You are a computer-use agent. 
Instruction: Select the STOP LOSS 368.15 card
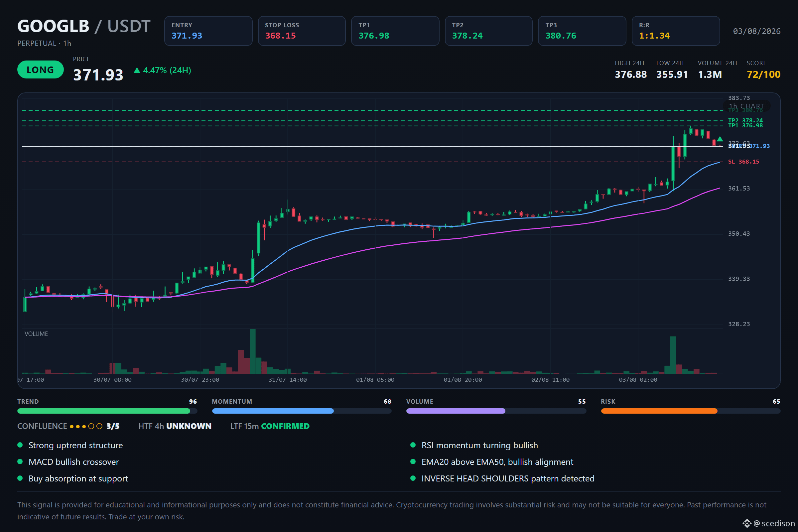click(x=302, y=31)
